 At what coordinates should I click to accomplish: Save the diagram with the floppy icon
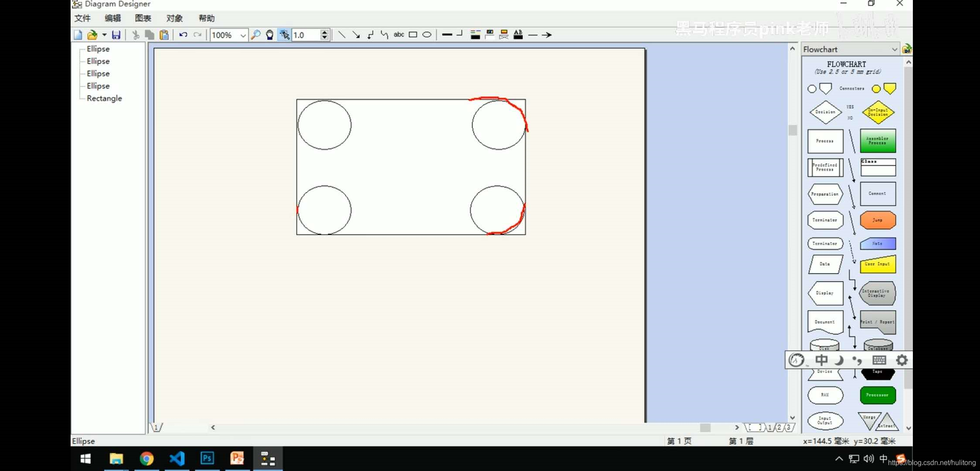[116, 35]
